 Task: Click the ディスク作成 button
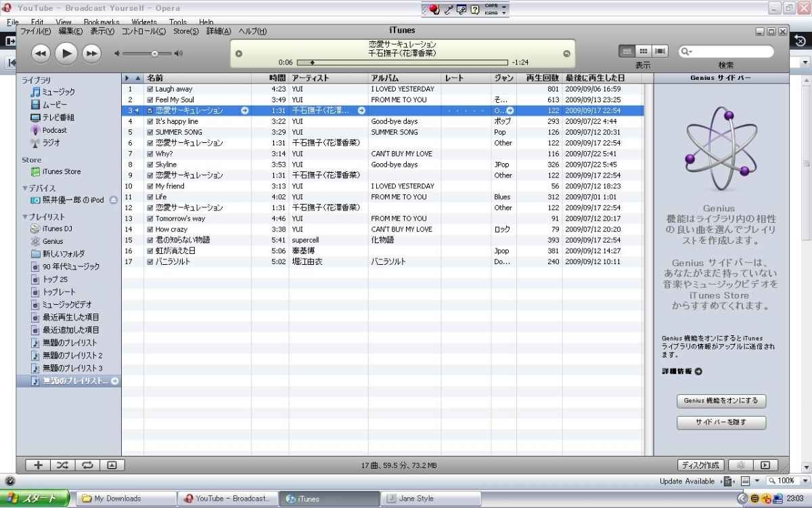[x=701, y=465]
